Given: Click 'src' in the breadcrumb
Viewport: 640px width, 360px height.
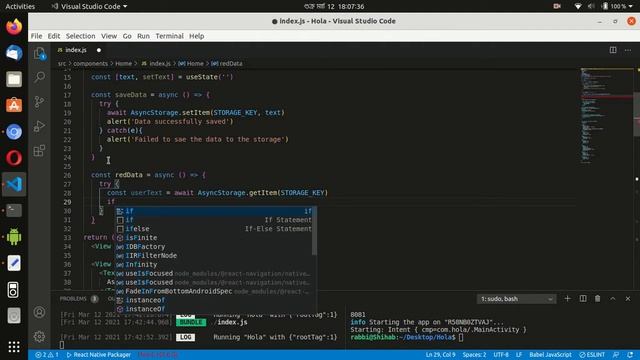Looking at the screenshot, I should pos(62,63).
